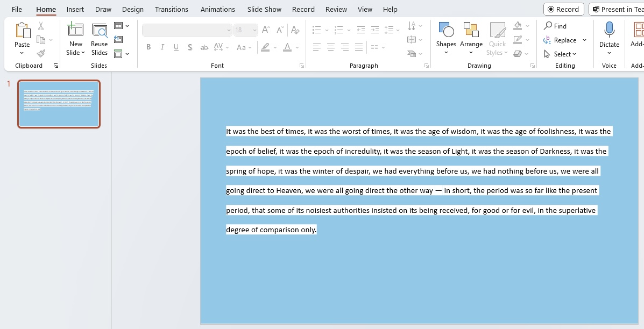Center the text
Image resolution: width=644 pixels, height=329 pixels.
331,47
